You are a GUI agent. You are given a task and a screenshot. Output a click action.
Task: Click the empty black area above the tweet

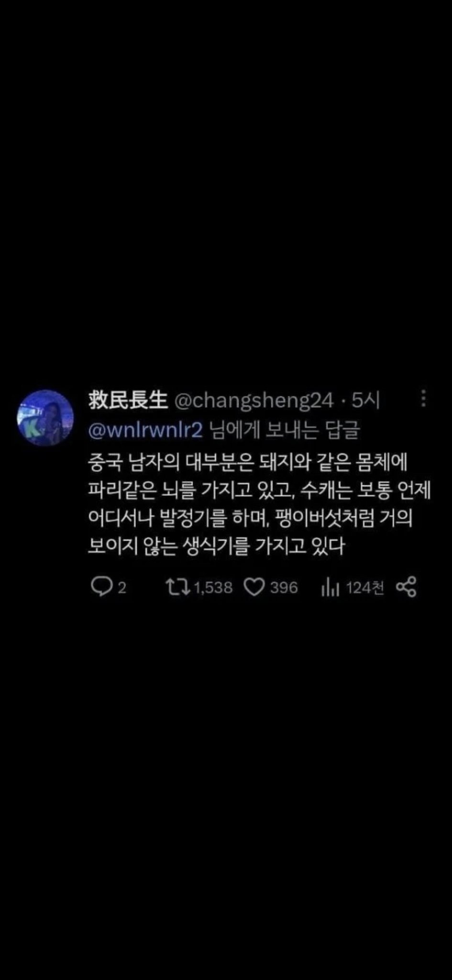(x=226, y=191)
